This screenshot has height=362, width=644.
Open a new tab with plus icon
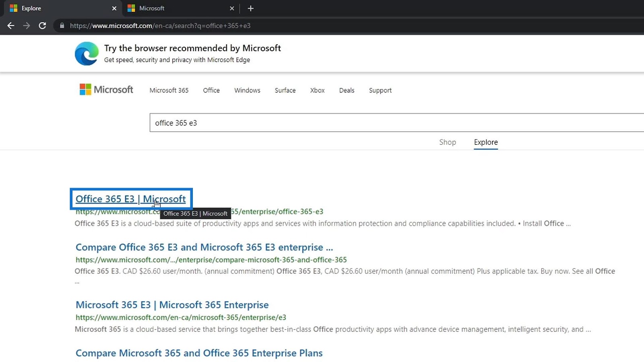(250, 8)
